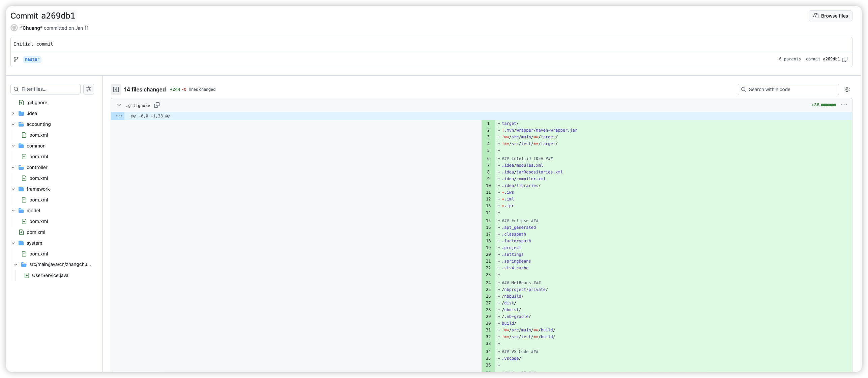Screen dimensions: 868x378
Task: Collapse the .gitignore diff section
Action: coord(119,105)
